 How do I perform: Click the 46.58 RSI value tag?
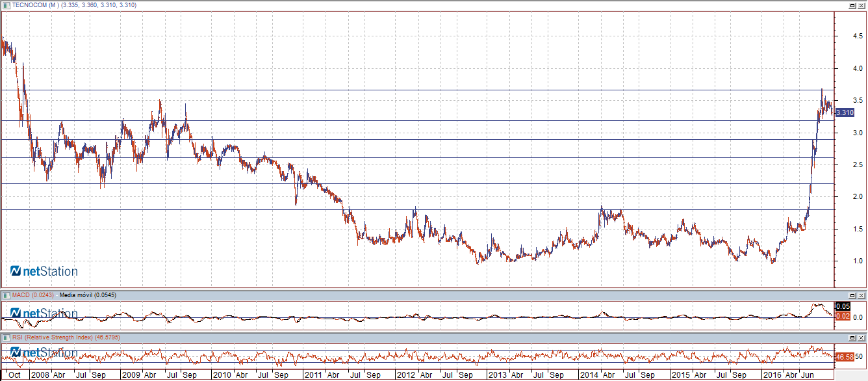point(844,357)
